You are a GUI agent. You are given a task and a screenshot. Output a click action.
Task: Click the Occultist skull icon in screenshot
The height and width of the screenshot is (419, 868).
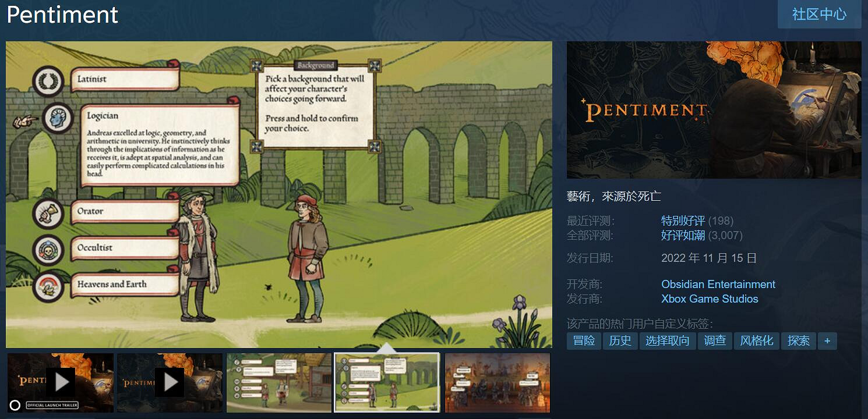(x=48, y=250)
